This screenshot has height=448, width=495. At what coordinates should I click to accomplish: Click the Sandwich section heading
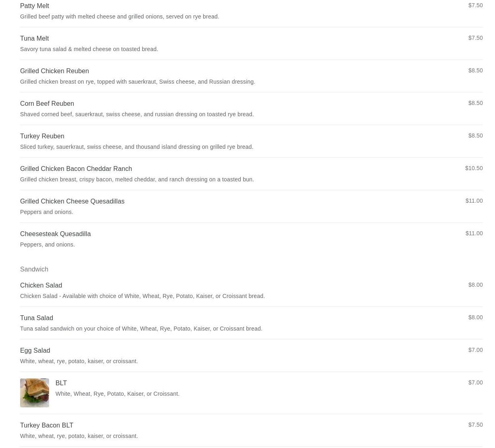(34, 269)
